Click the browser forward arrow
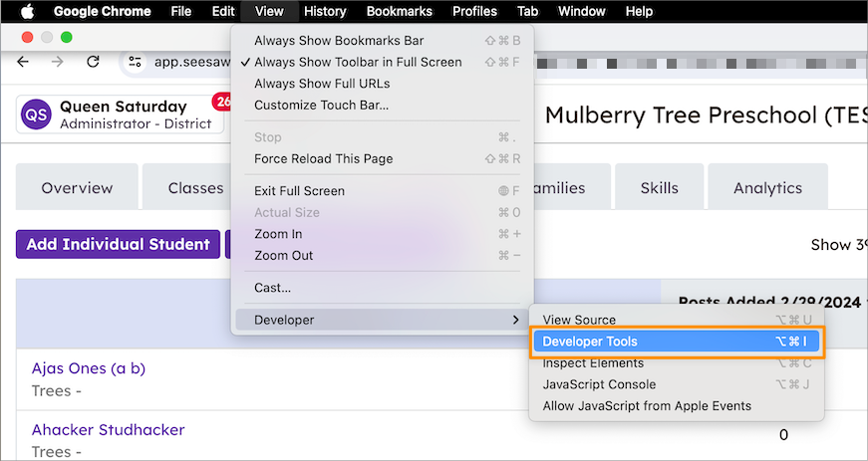The height and width of the screenshot is (461, 868). click(58, 62)
